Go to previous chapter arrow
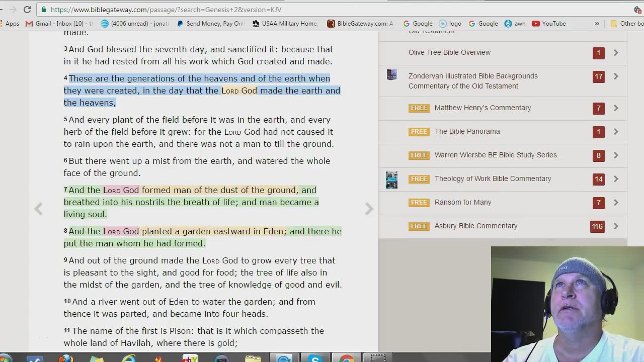Screen dimensions: 644x362 click(x=38, y=209)
